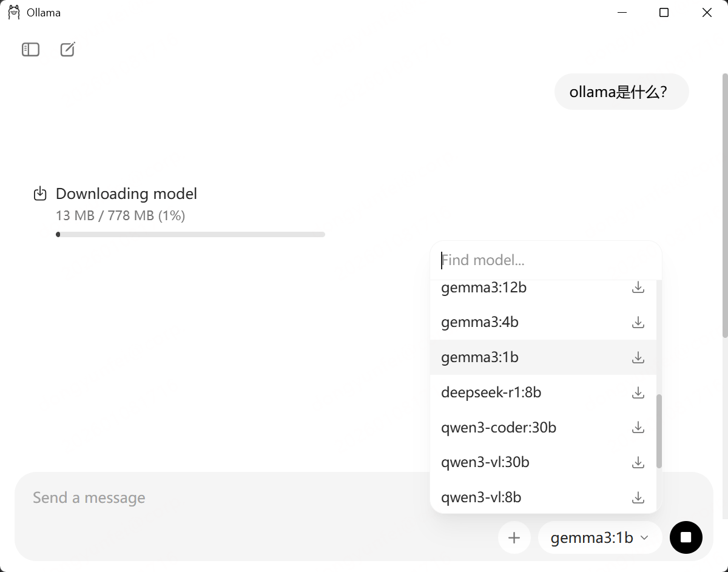Select the qwen3-vl:8b model entry
The width and height of the screenshot is (728, 572).
click(481, 497)
